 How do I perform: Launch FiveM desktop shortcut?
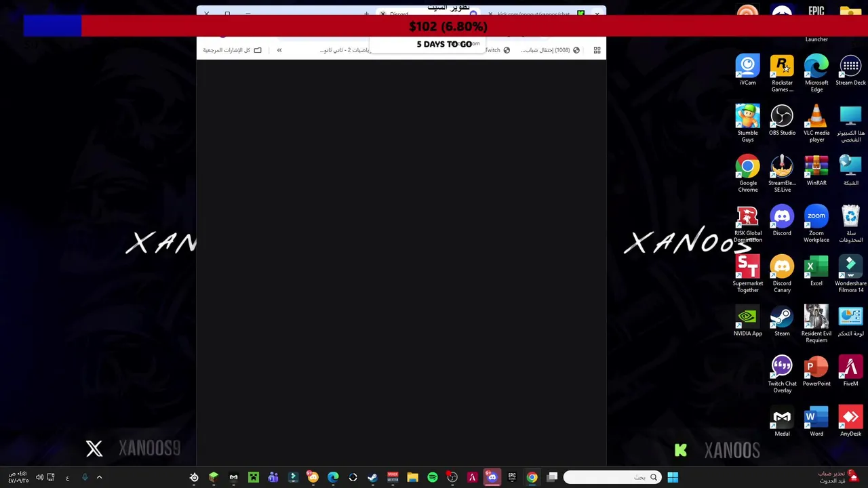coord(850,371)
